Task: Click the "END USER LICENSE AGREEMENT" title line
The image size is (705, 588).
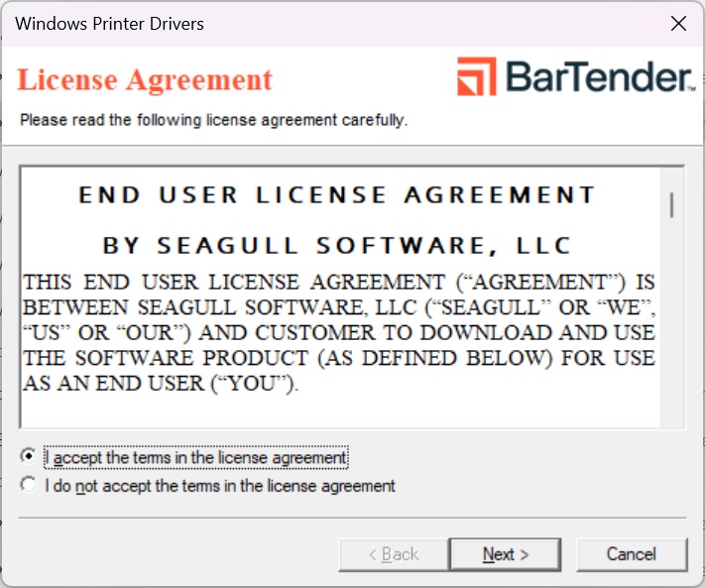Action: point(337,194)
